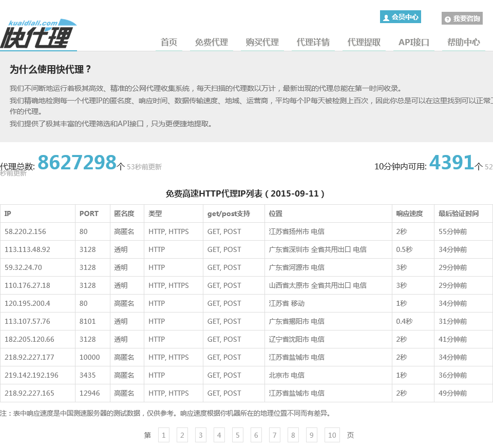493x448 pixels.
Task: Open 会员中心 member center button
Action: tap(400, 17)
